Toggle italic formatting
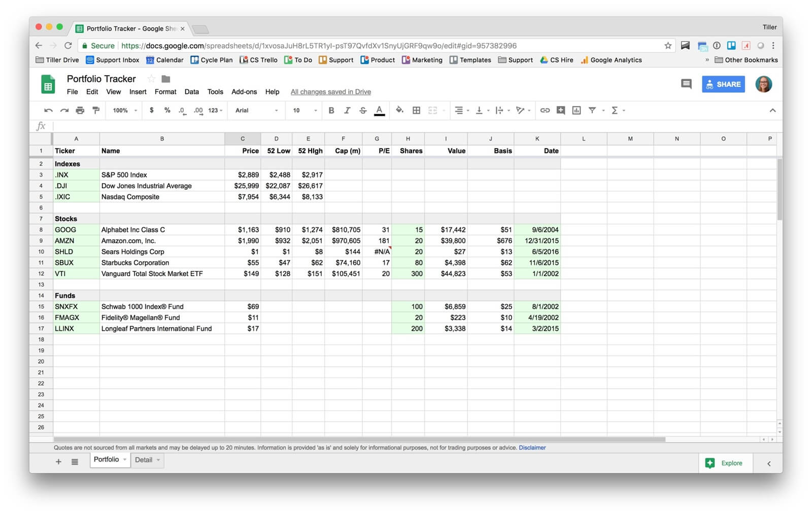812x515 pixels. point(347,110)
